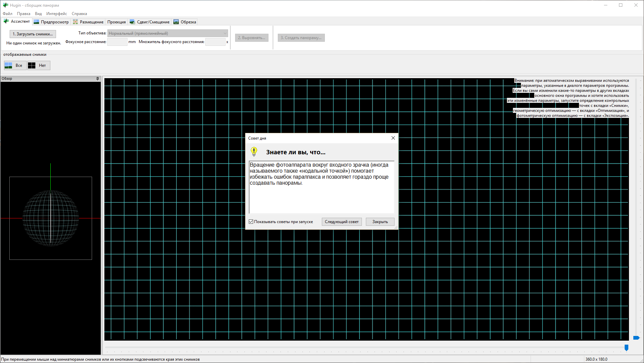Uncheck Показывать советы при запуске
The height and width of the screenshot is (363, 644).
pos(251,222)
